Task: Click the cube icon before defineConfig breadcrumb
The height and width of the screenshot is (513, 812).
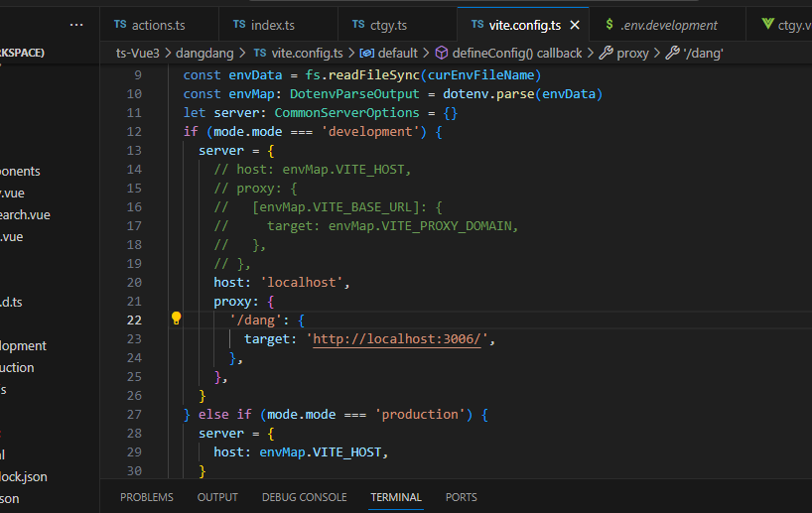Action: [441, 53]
